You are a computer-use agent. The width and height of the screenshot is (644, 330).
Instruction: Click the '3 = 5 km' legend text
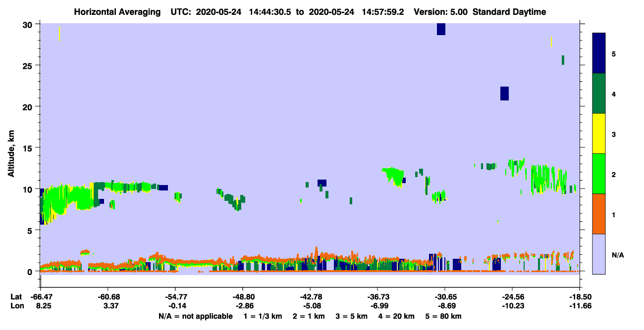pos(351,316)
